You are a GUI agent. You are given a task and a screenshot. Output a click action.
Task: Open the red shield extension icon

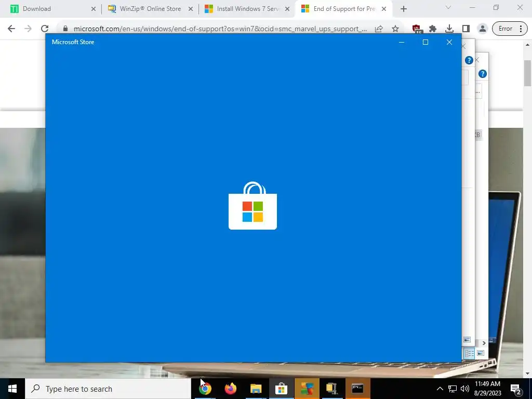(416, 29)
